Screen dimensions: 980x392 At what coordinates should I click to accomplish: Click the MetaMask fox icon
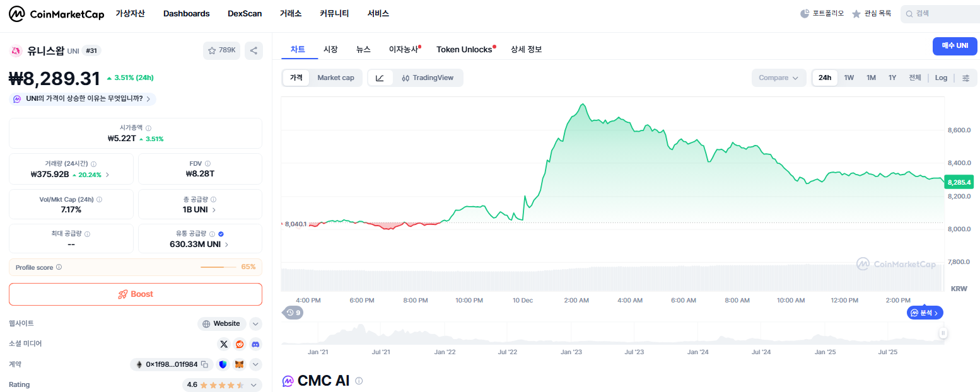pyautogui.click(x=240, y=364)
